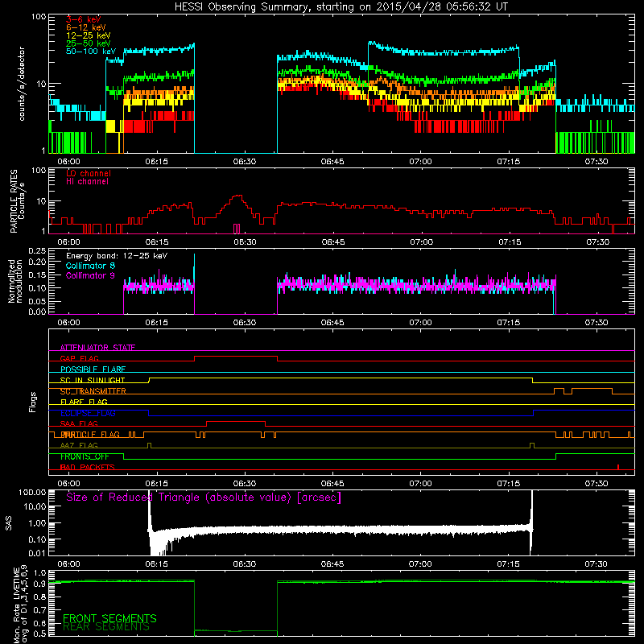Select the 6-12 keV legend label
644x644 pixels.
[85, 27]
